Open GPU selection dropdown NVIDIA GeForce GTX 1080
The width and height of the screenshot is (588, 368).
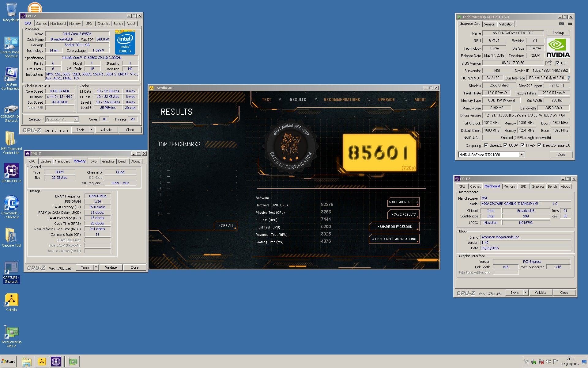[x=522, y=155]
